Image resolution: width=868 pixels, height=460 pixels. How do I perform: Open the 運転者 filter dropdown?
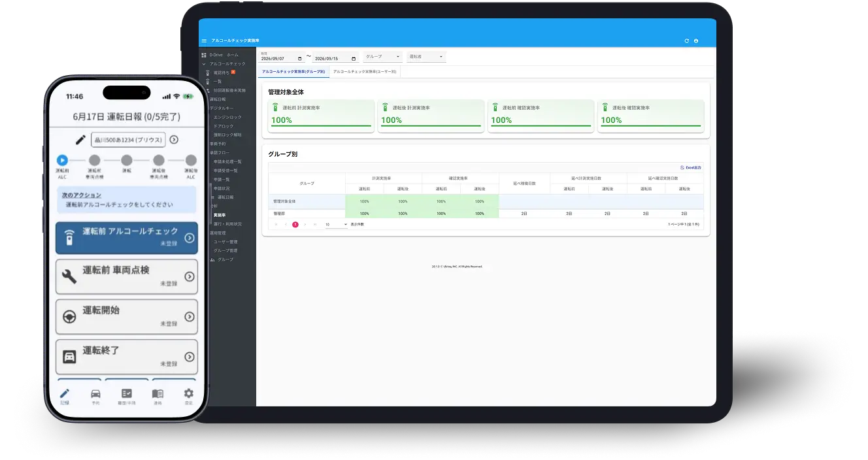coord(426,57)
